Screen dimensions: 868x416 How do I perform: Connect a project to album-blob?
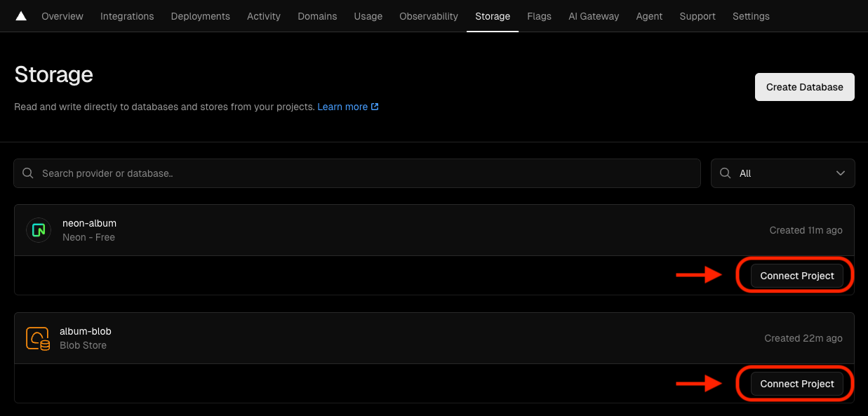pyautogui.click(x=796, y=384)
